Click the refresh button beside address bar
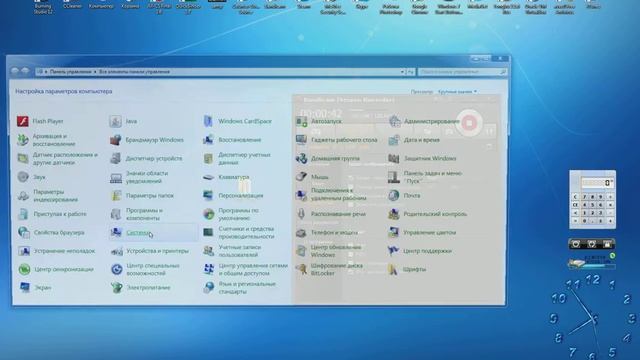 411,72
